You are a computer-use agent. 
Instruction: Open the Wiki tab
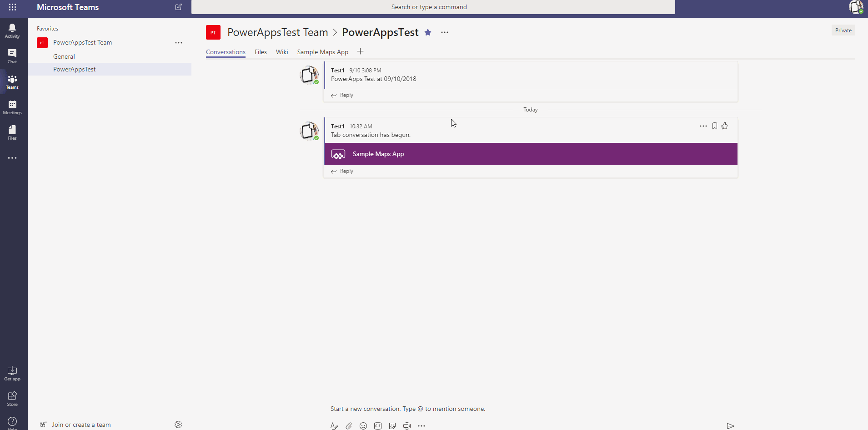[x=282, y=52]
